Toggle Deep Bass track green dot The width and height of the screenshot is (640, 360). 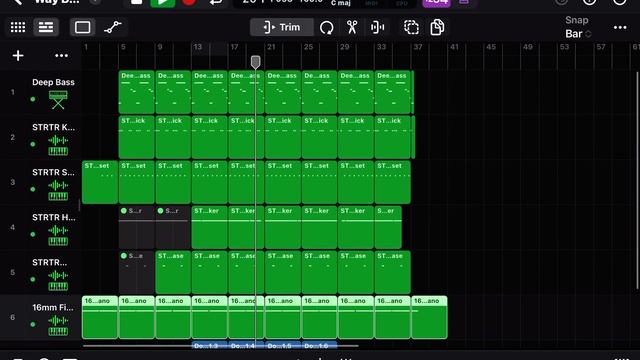(33, 99)
